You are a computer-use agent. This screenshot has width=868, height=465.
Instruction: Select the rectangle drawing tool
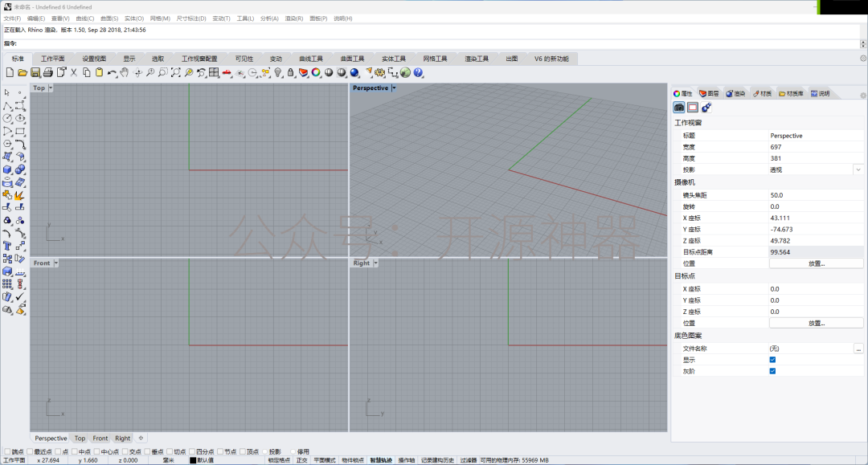tap(20, 131)
